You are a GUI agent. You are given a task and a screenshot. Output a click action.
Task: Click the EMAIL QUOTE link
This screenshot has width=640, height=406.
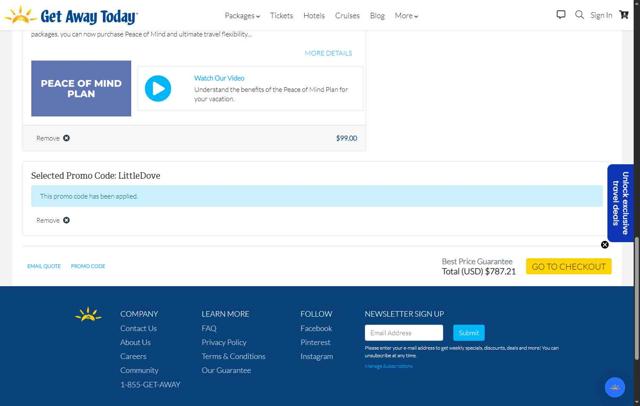pos(44,266)
